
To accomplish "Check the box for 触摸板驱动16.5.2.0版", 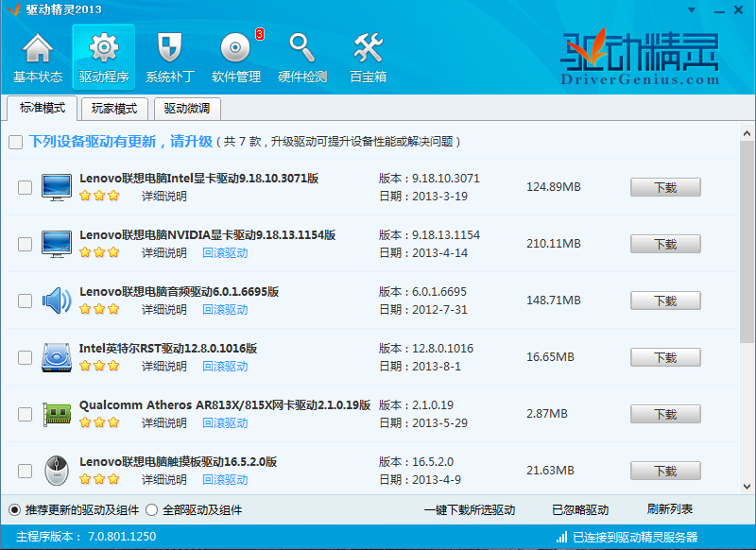I will pyautogui.click(x=26, y=471).
